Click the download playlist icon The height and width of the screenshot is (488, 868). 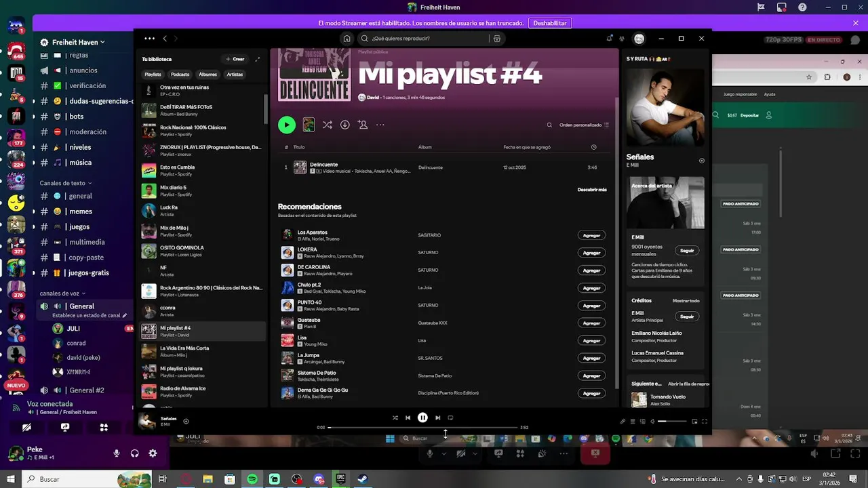(x=344, y=125)
